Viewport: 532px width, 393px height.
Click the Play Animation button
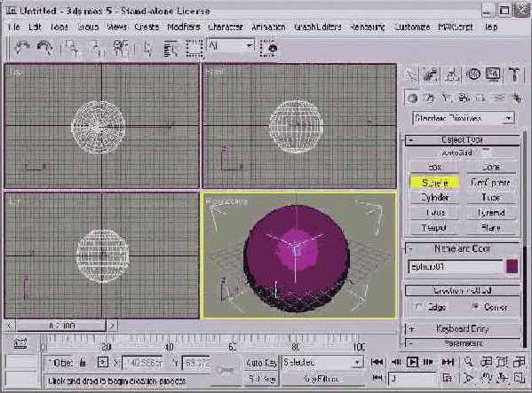click(412, 363)
